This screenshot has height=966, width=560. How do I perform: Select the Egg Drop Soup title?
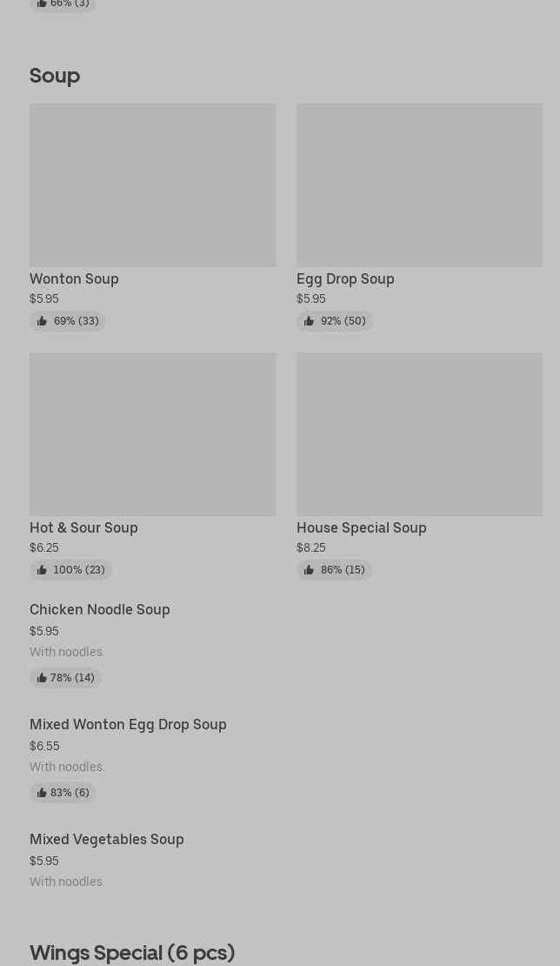[345, 278]
